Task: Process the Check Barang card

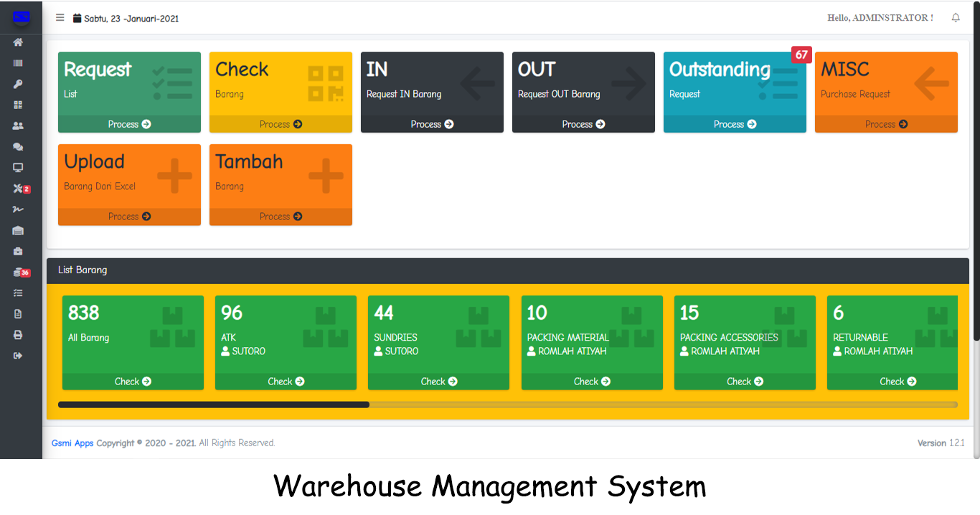Action: coord(281,124)
